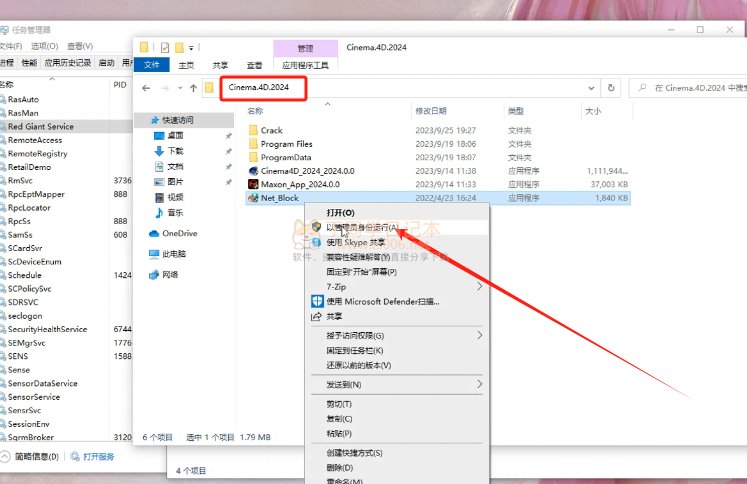Click the 管理 contextual tab
Image resolution: width=747 pixels, height=484 pixels.
305,48
